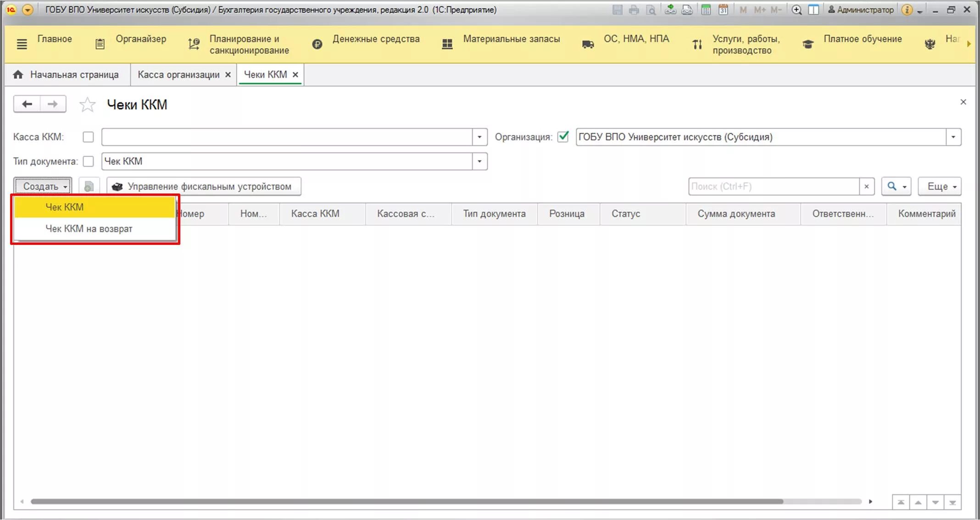Select Чек ККМ на возврат menu item
Viewport: 980px width, 520px height.
click(x=89, y=228)
